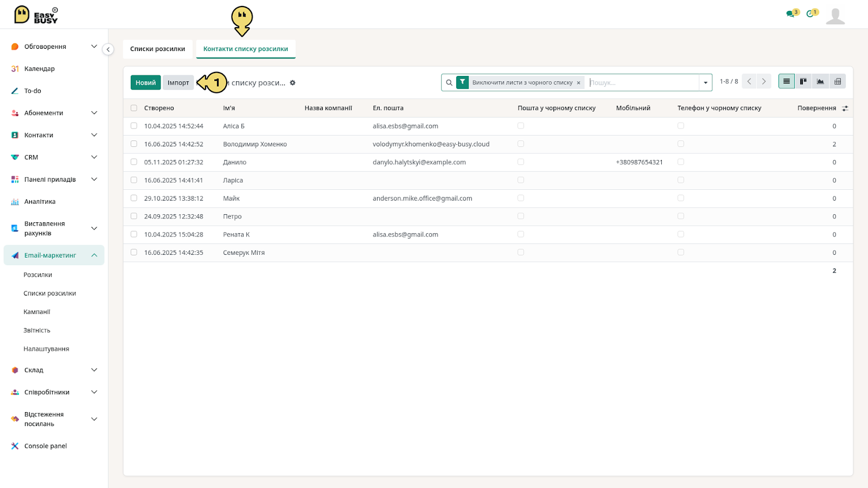
Task: Switch to list view
Action: click(x=787, y=81)
